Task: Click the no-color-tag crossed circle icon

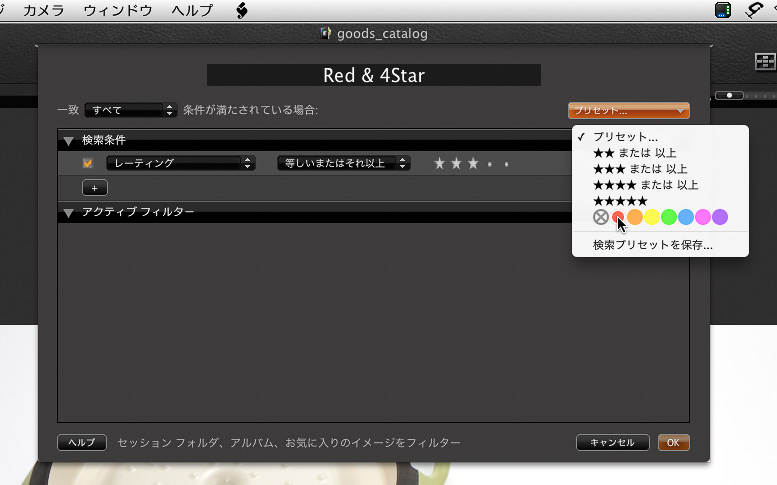Action: coord(600,217)
